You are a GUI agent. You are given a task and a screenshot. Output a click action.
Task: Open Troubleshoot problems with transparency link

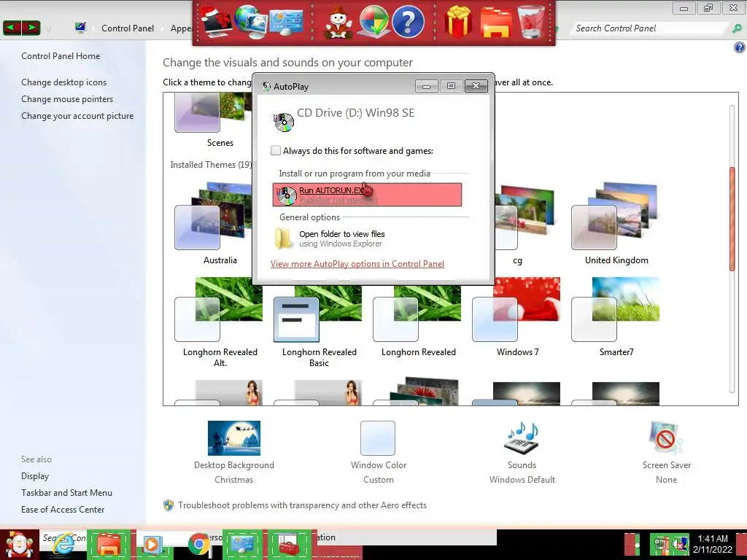point(302,505)
